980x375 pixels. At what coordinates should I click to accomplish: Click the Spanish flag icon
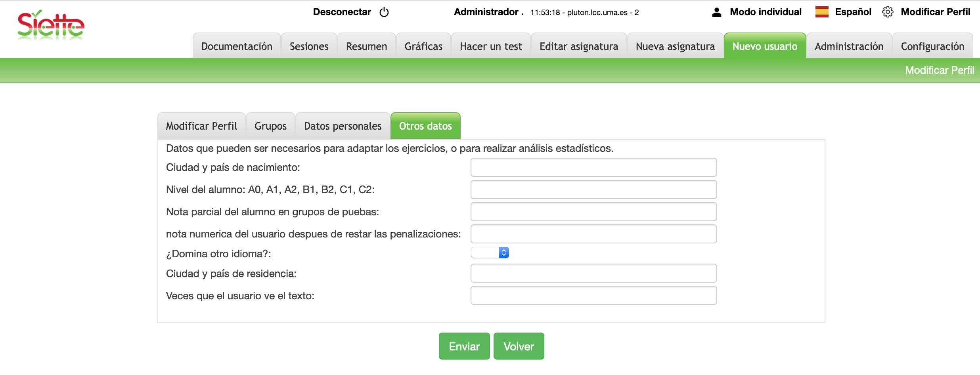[822, 12]
